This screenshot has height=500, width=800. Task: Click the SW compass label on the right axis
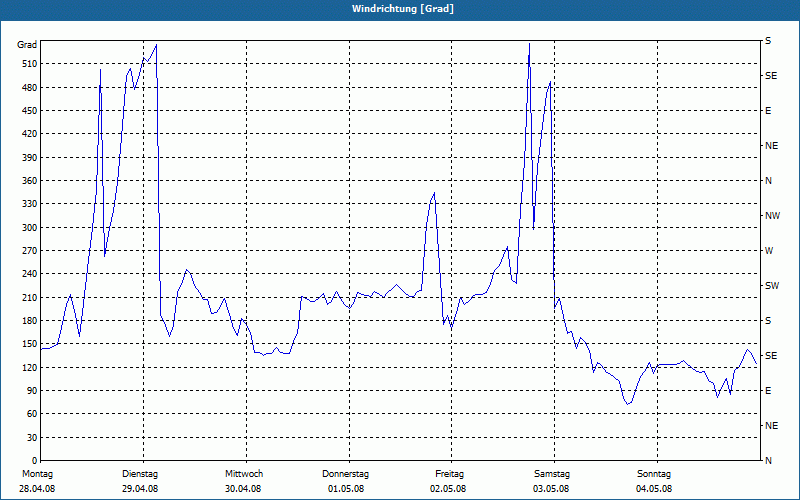point(772,286)
